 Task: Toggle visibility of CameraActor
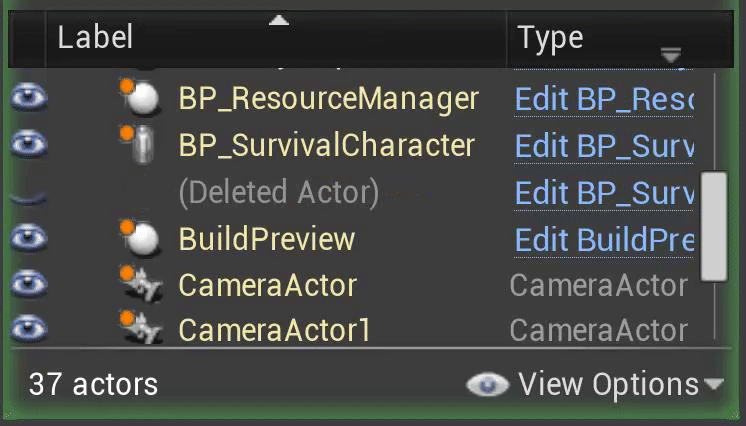[28, 286]
